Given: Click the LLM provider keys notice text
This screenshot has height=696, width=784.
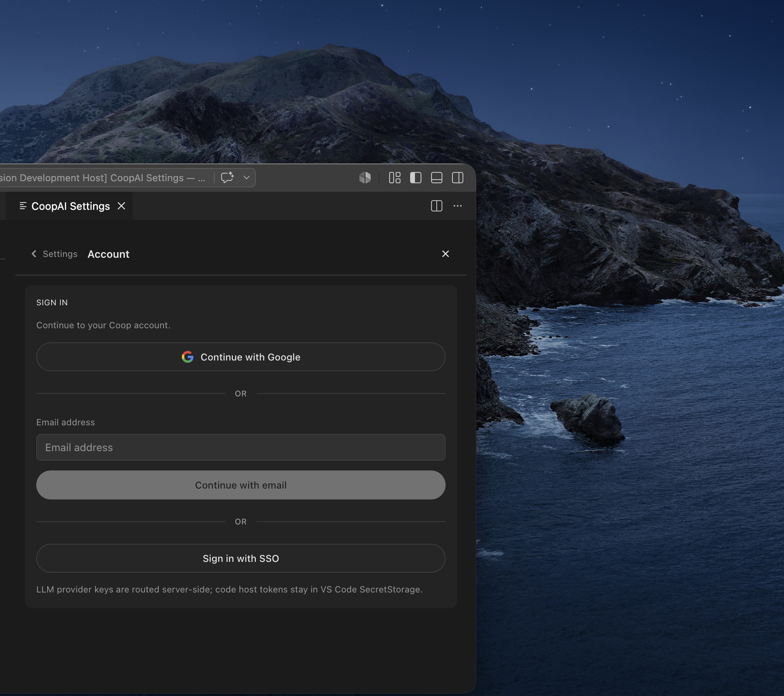Looking at the screenshot, I should click(x=229, y=589).
